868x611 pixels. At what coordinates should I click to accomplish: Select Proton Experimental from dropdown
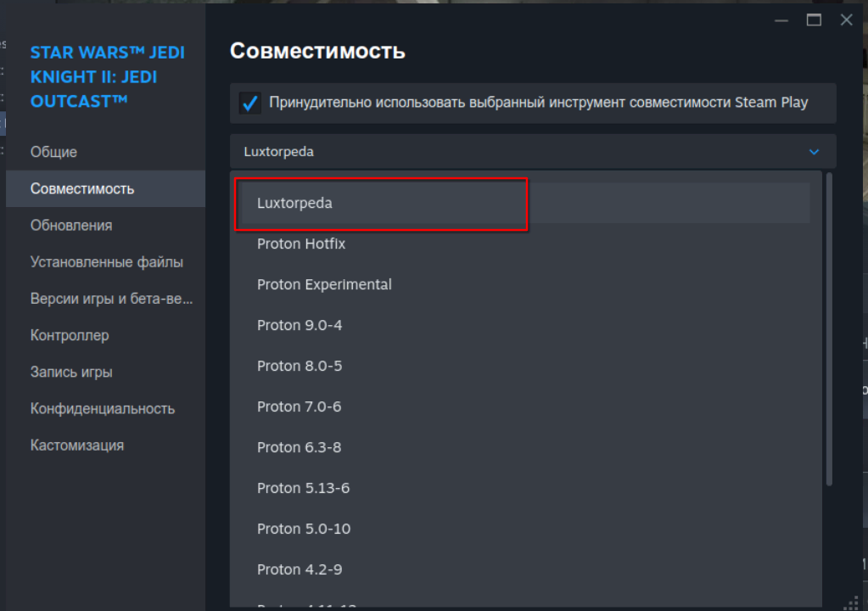click(x=324, y=285)
